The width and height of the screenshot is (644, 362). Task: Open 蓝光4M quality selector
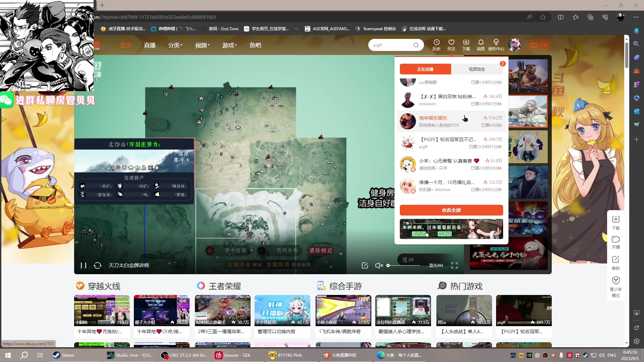pyautogui.click(x=436, y=265)
